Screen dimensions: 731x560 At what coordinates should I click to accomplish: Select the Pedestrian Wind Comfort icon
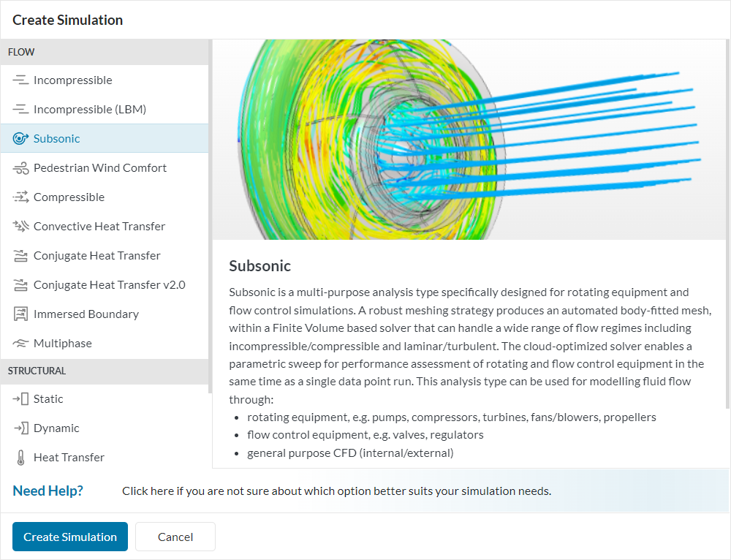point(20,168)
